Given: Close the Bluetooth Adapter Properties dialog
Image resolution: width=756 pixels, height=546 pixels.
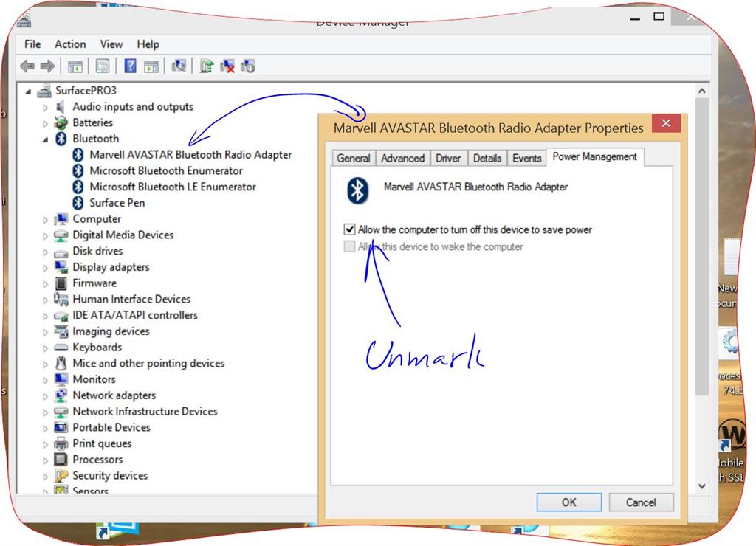Looking at the screenshot, I should (666, 123).
